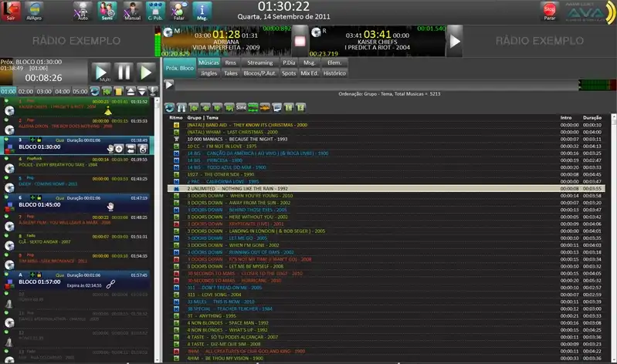
Task: Switch to the Takes tab
Action: click(x=231, y=73)
